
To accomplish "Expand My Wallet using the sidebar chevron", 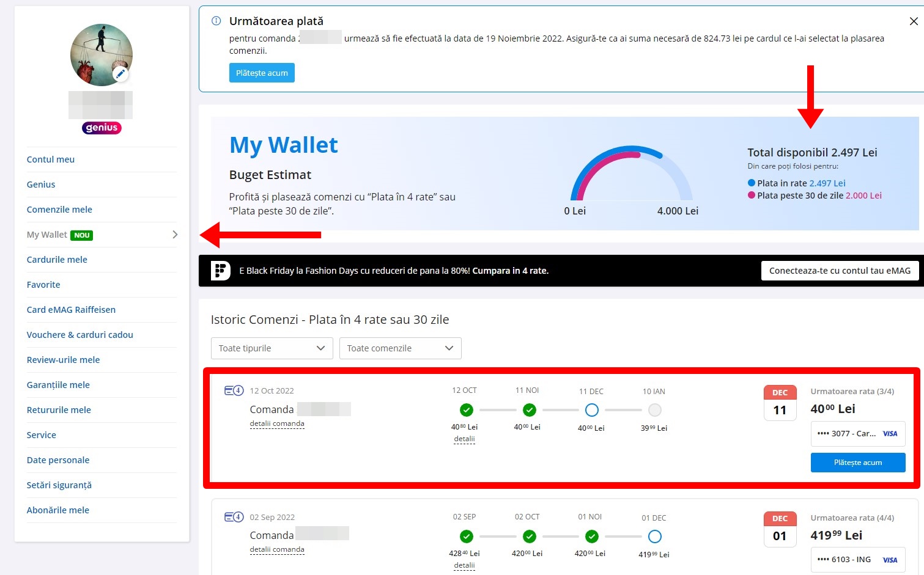I will pyautogui.click(x=175, y=234).
